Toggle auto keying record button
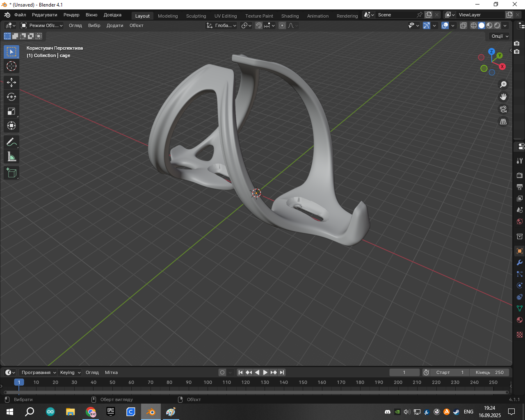Image resolution: width=525 pixels, height=420 pixels. click(222, 372)
